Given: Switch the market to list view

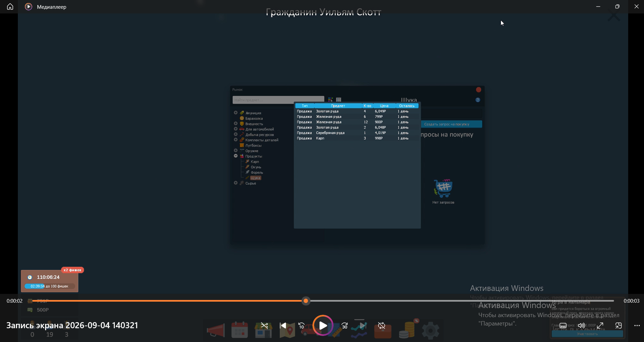Looking at the screenshot, I should coord(339,100).
